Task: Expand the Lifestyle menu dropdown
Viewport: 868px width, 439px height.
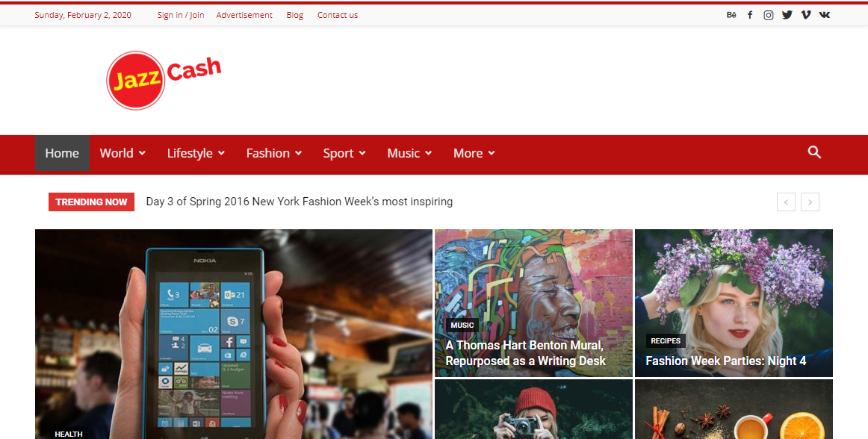Action: (x=196, y=153)
